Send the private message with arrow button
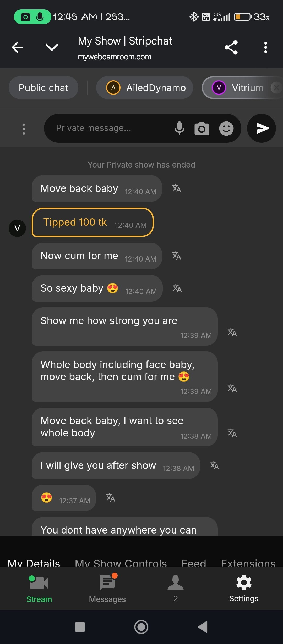Viewport: 283px width, 644px height. point(262,128)
